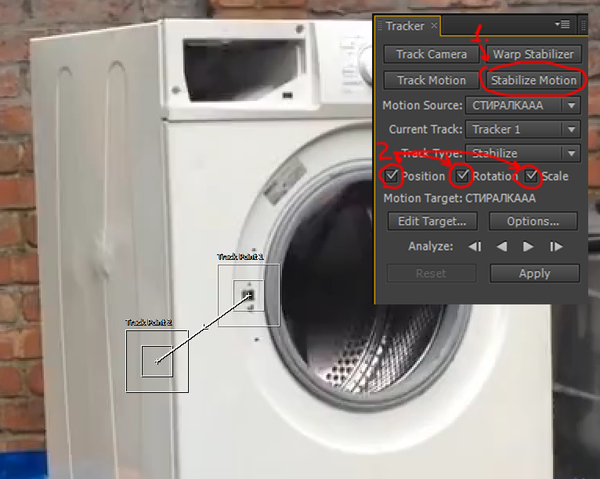Click the Warp Stabilizer button

coord(533,54)
